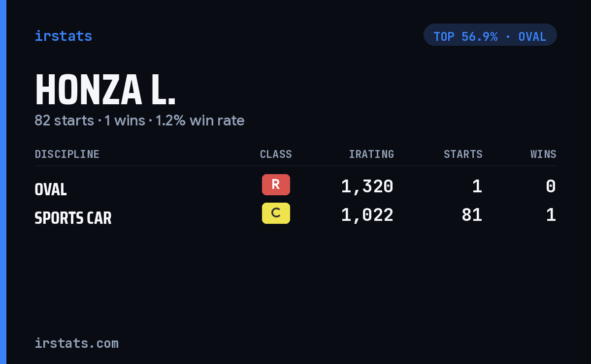
Task: Visit the irstats.com footer link
Action: [76, 343]
